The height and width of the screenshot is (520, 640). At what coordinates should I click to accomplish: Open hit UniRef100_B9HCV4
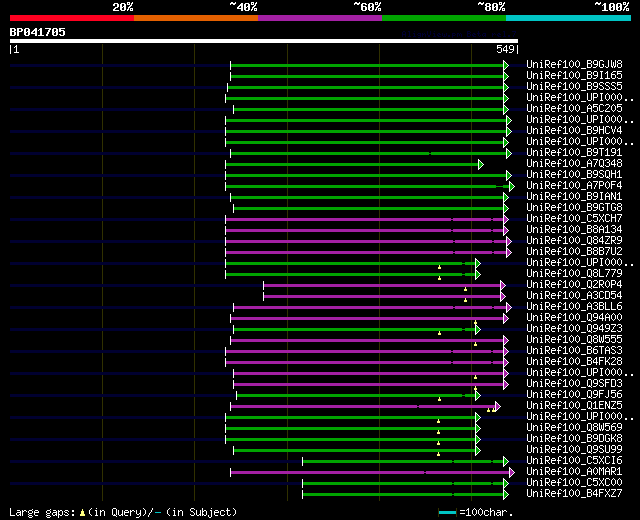(574, 130)
